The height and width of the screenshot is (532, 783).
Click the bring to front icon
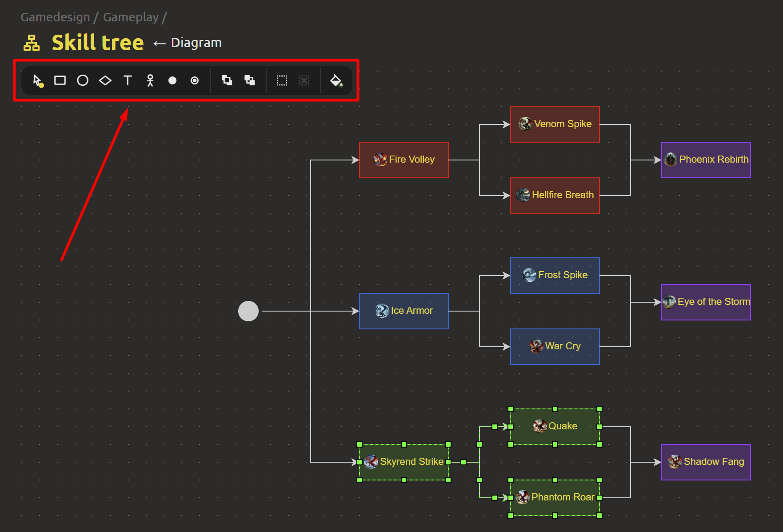click(x=227, y=80)
